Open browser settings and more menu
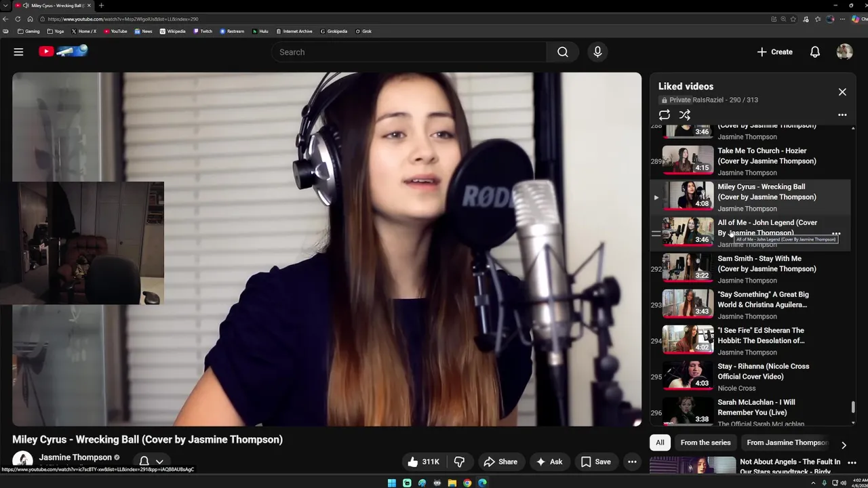This screenshot has width=868, height=488. (x=842, y=19)
